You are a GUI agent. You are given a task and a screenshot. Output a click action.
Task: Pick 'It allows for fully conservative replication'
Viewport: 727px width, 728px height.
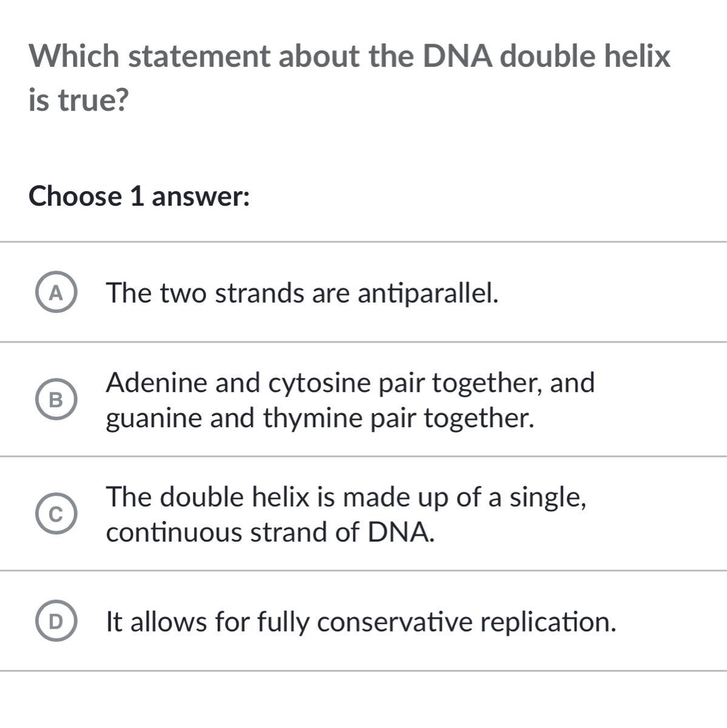click(x=360, y=622)
